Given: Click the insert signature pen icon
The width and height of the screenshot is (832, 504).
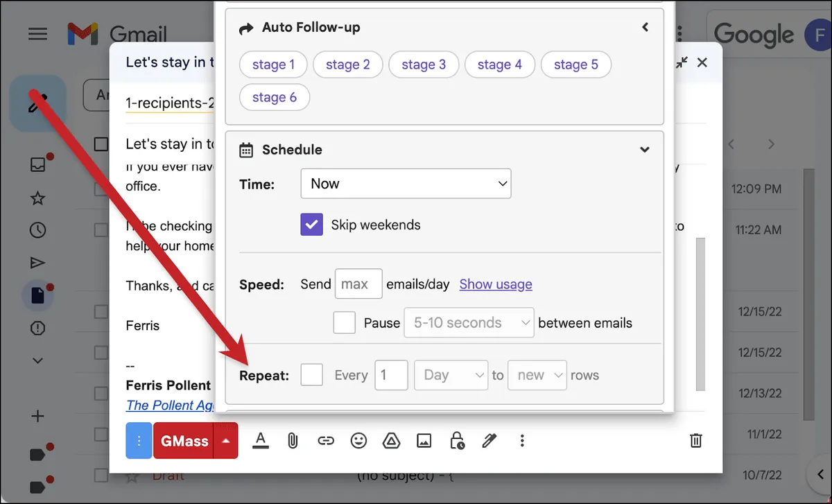Looking at the screenshot, I should tap(489, 440).
